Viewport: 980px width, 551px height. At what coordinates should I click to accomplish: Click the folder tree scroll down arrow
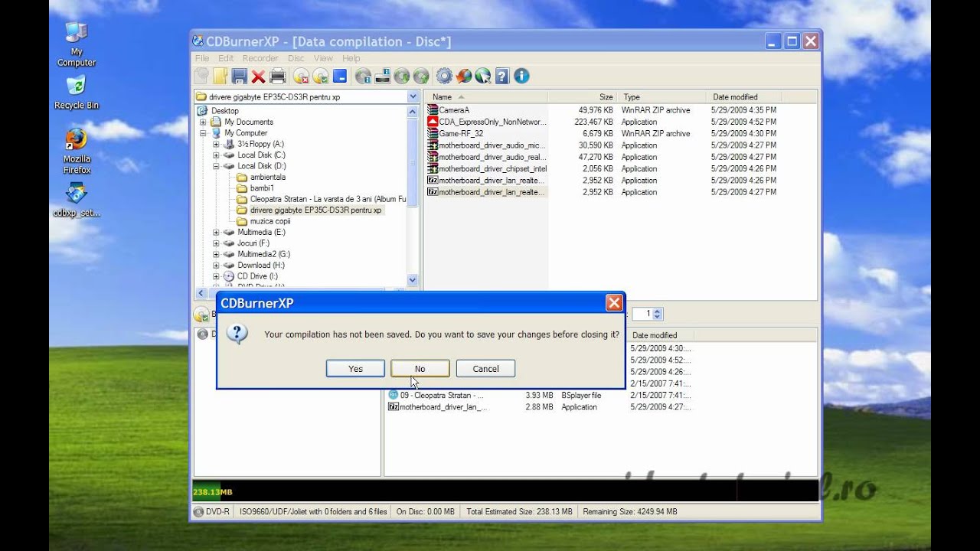coord(413,280)
